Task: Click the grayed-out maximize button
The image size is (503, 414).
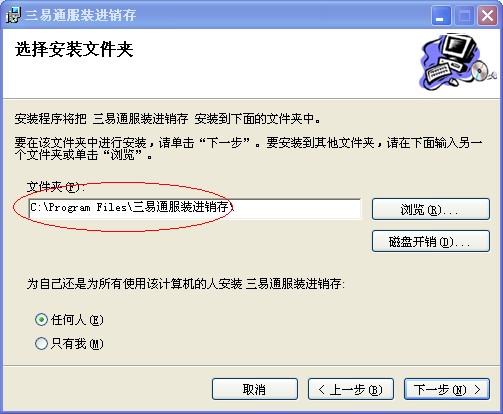Action: [464, 15]
